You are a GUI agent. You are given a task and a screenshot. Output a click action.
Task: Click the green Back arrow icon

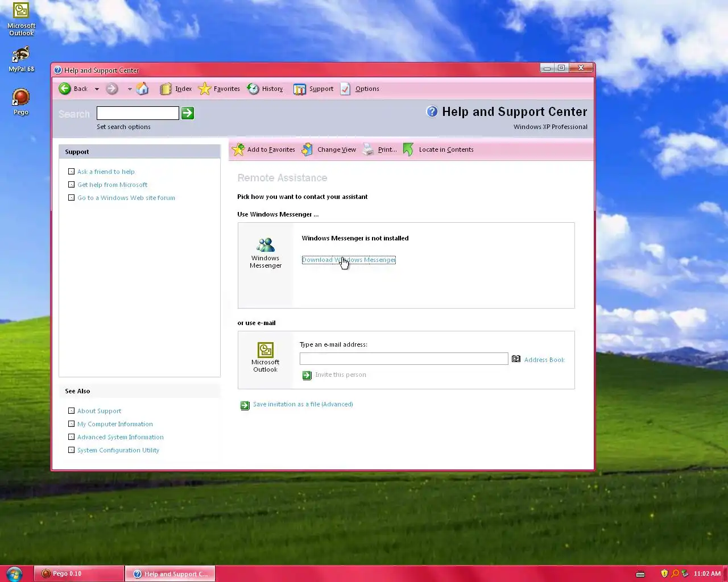(x=65, y=89)
